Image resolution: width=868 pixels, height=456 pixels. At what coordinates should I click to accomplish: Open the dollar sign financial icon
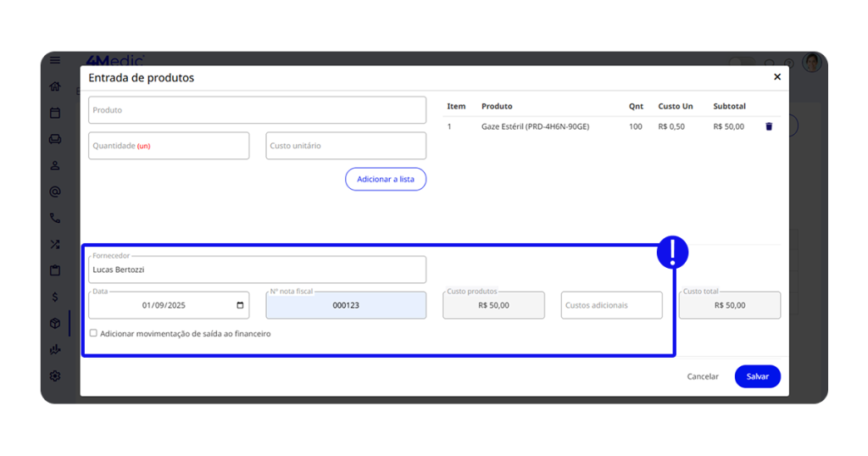[55, 297]
